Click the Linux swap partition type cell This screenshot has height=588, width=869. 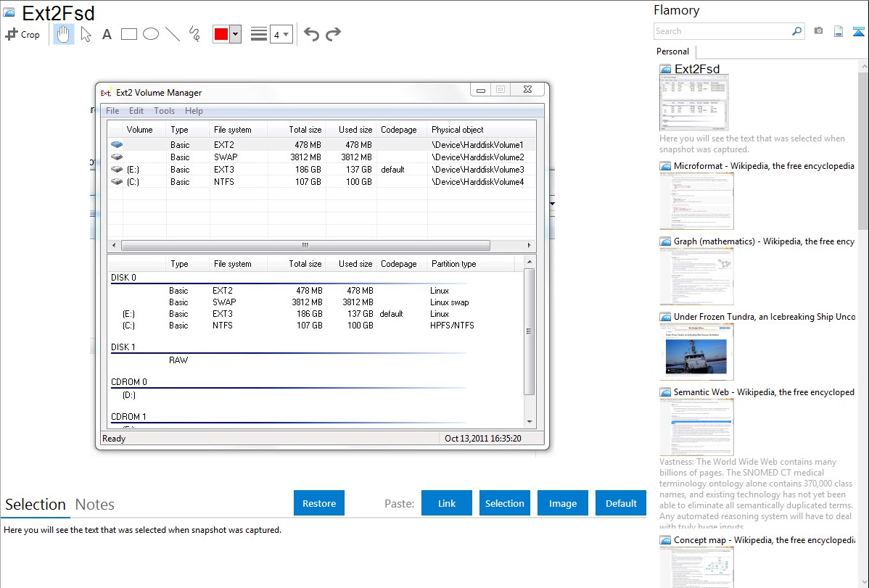pos(450,302)
